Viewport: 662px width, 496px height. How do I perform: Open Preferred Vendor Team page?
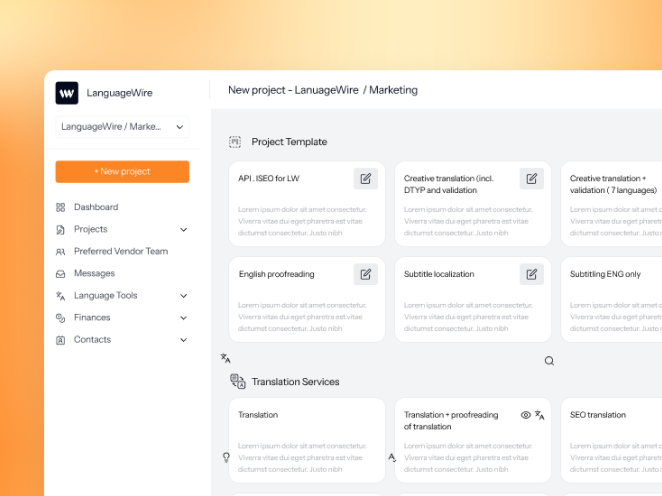tap(120, 251)
